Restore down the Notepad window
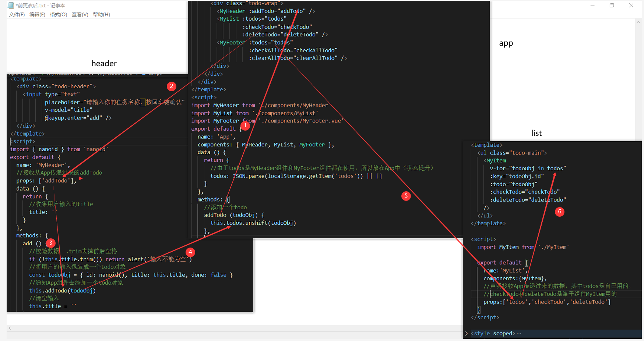 click(612, 6)
